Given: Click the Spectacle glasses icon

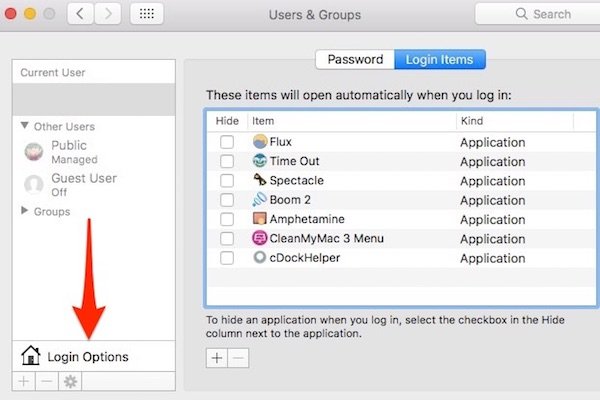Looking at the screenshot, I should point(260,181).
